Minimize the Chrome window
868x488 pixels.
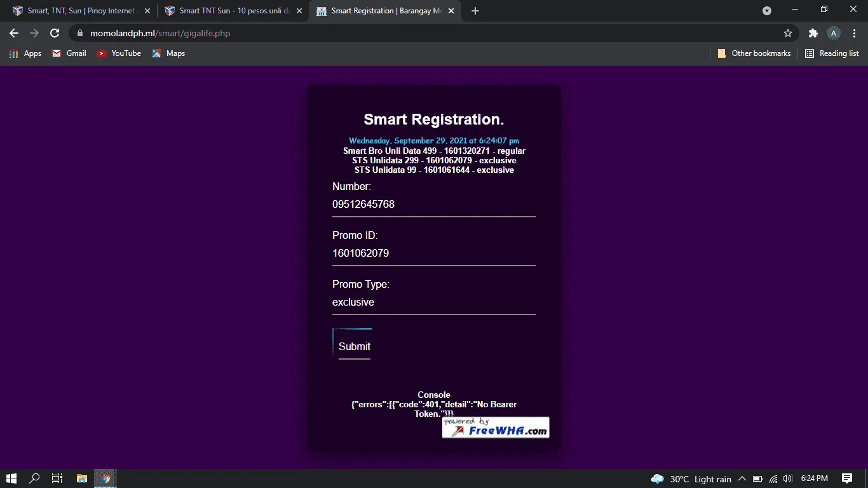pyautogui.click(x=795, y=10)
